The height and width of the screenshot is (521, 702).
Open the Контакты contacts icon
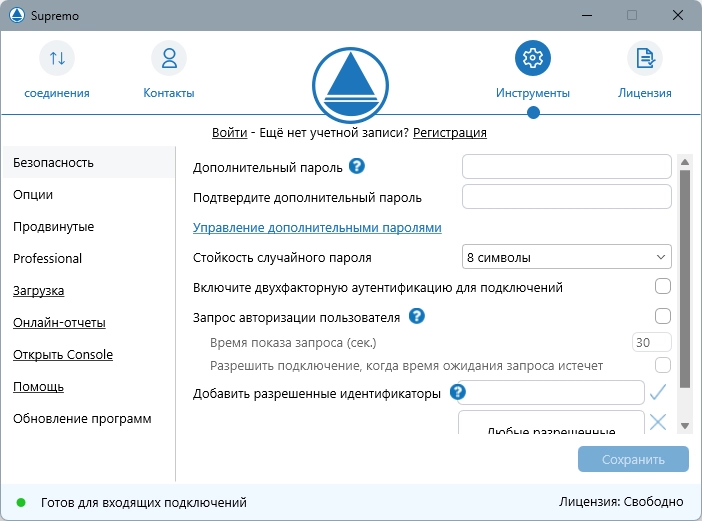point(169,58)
